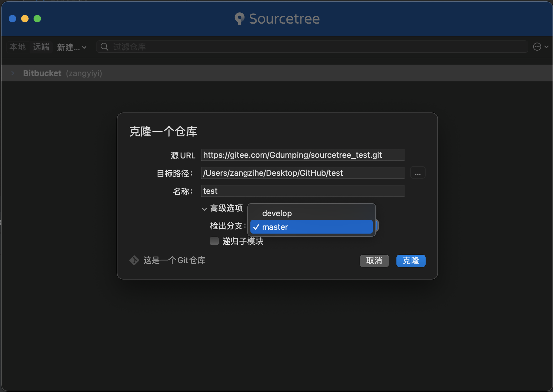Click the green zoom window button
The image size is (553, 392).
(37, 19)
